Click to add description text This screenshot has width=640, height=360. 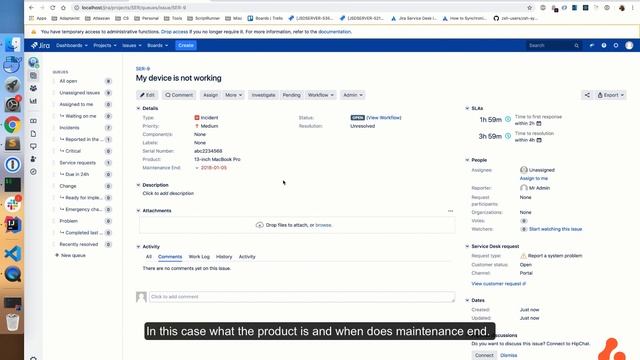(168, 193)
